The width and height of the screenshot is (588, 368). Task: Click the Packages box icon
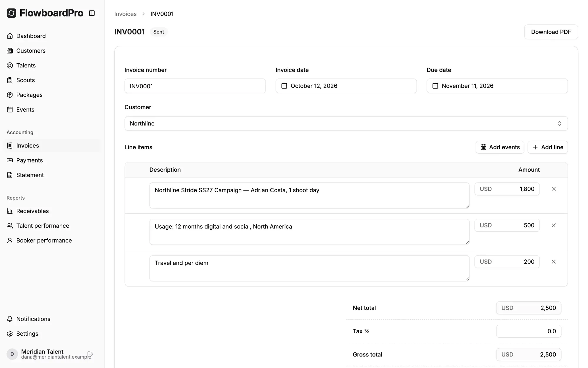(10, 95)
